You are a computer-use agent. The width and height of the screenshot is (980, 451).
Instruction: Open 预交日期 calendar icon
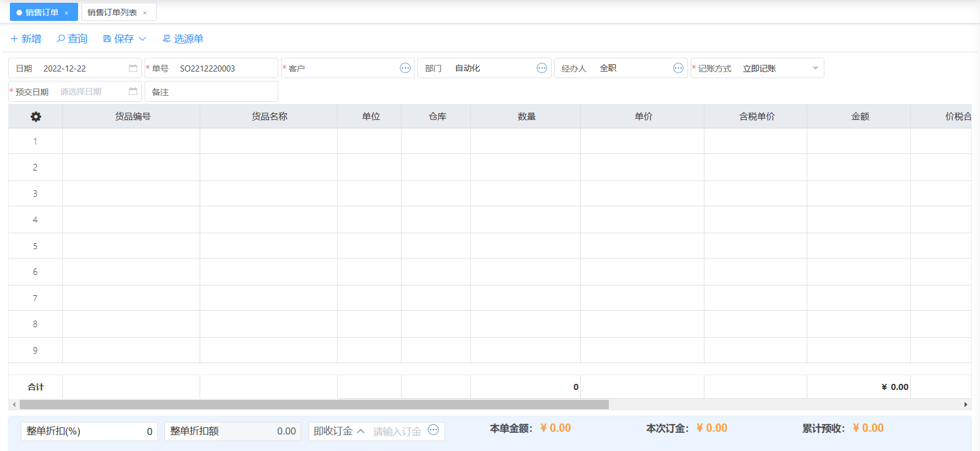tap(133, 91)
